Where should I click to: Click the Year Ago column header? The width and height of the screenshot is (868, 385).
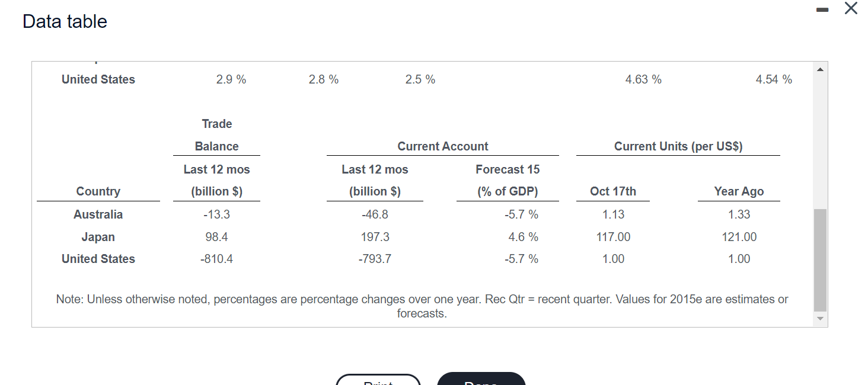tap(739, 191)
